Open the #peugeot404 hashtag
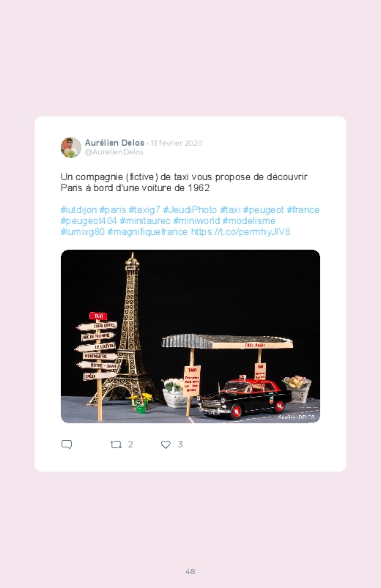The height and width of the screenshot is (588, 381). point(89,220)
